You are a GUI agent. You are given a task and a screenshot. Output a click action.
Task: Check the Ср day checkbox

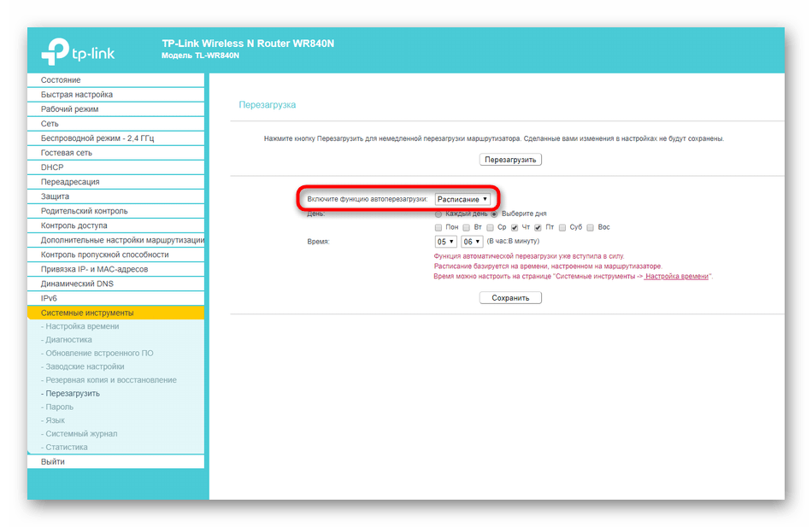point(490,228)
